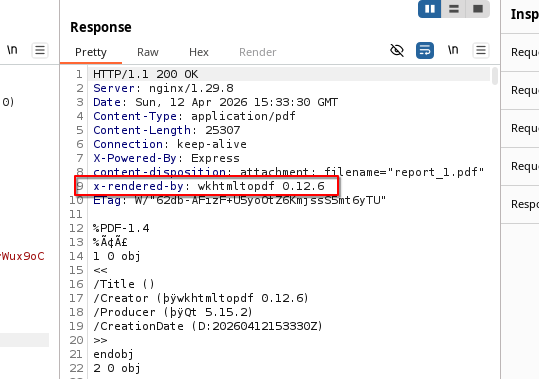Click the x-rendered-by header line
539x379 pixels.
tap(209, 186)
